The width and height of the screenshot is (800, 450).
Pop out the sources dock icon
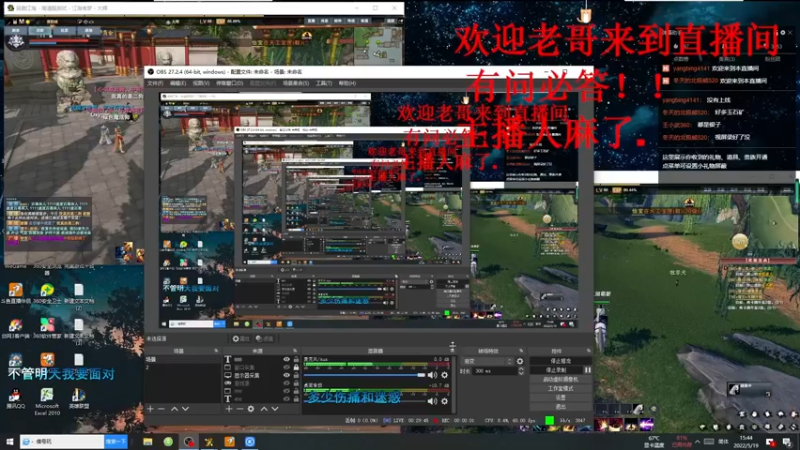click(294, 351)
